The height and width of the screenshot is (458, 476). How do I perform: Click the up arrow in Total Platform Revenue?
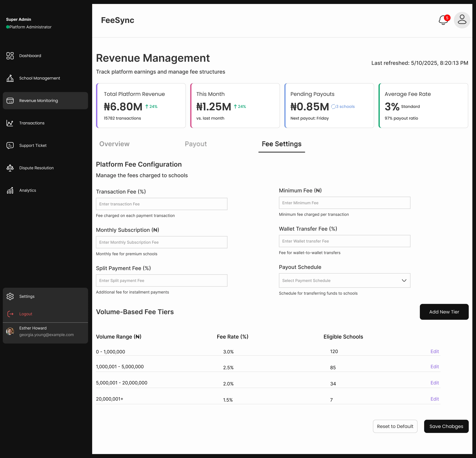click(147, 106)
